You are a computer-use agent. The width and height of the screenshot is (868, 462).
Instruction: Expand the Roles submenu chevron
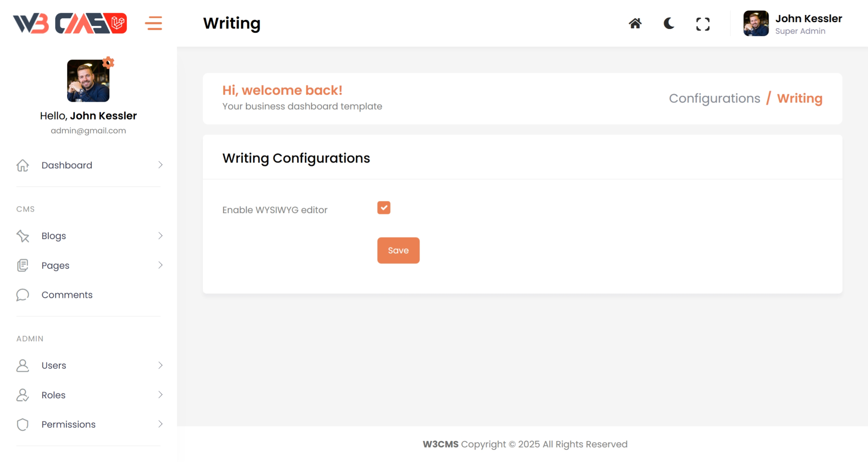click(160, 395)
